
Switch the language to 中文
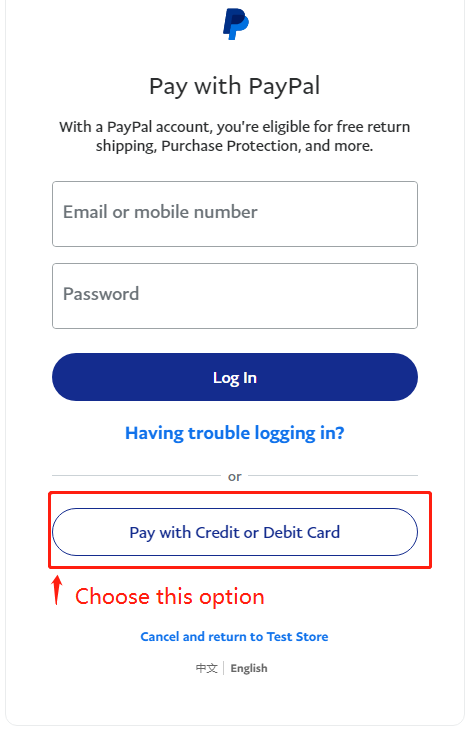(x=206, y=668)
